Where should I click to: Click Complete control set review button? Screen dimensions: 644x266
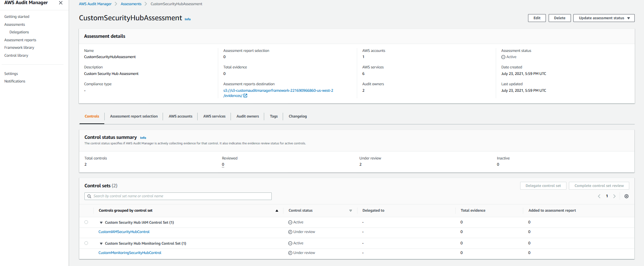(x=599, y=186)
